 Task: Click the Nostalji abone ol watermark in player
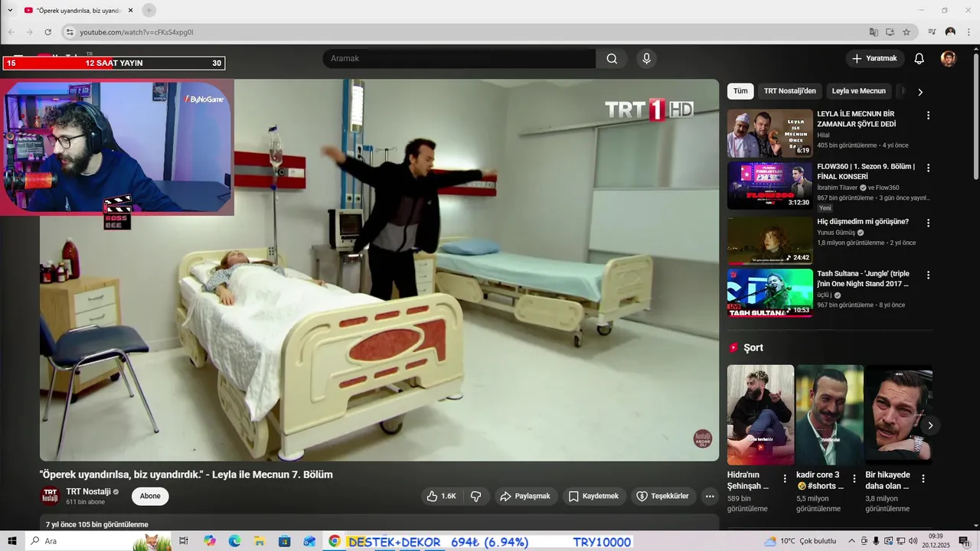[702, 439]
